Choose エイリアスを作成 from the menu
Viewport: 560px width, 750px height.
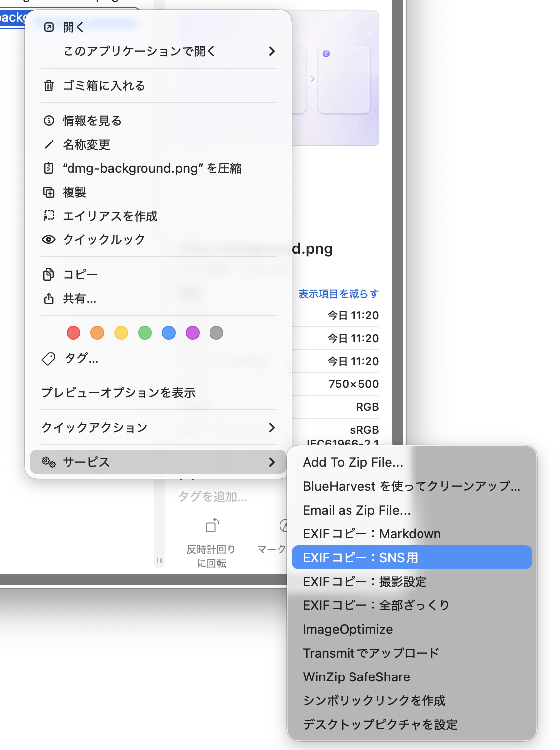[x=158, y=216]
